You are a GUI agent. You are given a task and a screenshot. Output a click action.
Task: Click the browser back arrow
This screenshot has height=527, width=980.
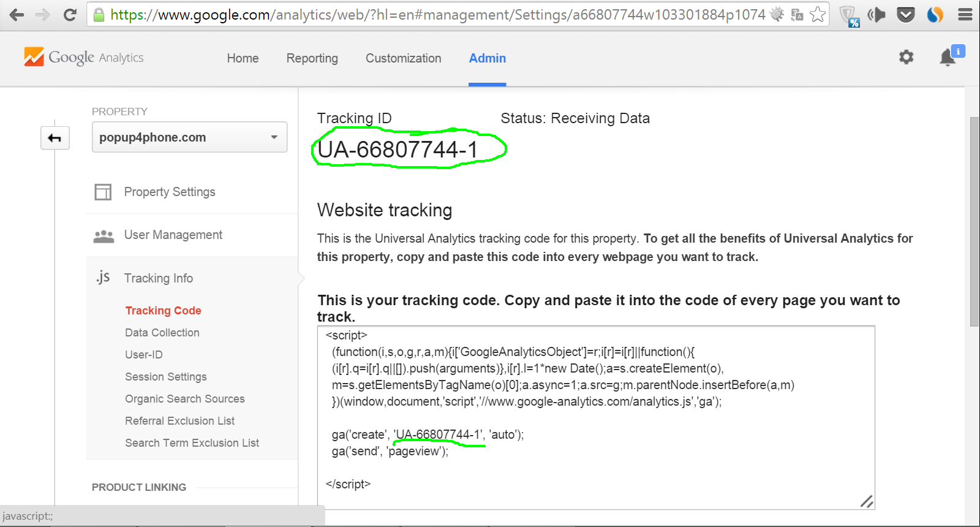coord(17,15)
